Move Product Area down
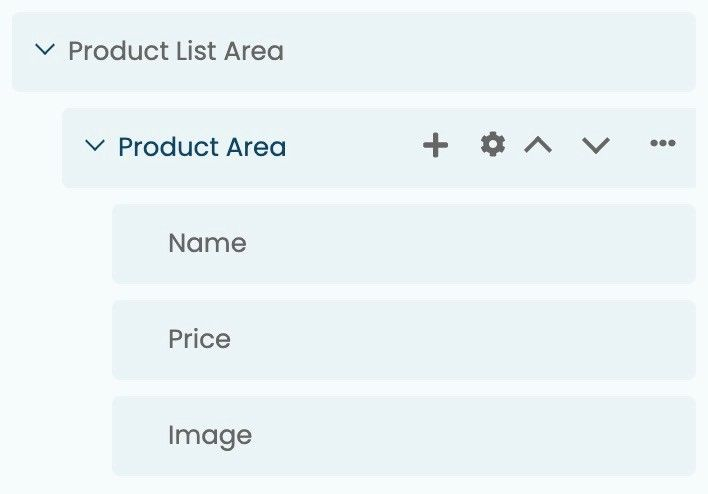 pyautogui.click(x=596, y=145)
